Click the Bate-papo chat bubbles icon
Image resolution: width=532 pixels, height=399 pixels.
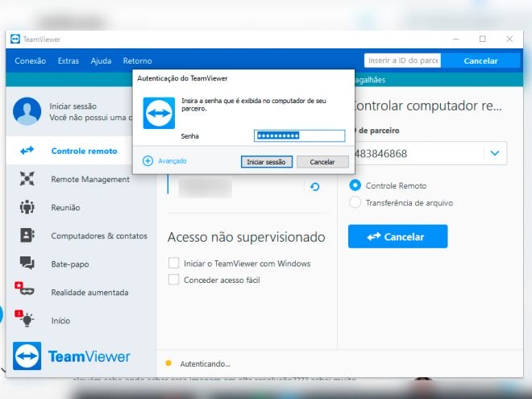(x=27, y=263)
